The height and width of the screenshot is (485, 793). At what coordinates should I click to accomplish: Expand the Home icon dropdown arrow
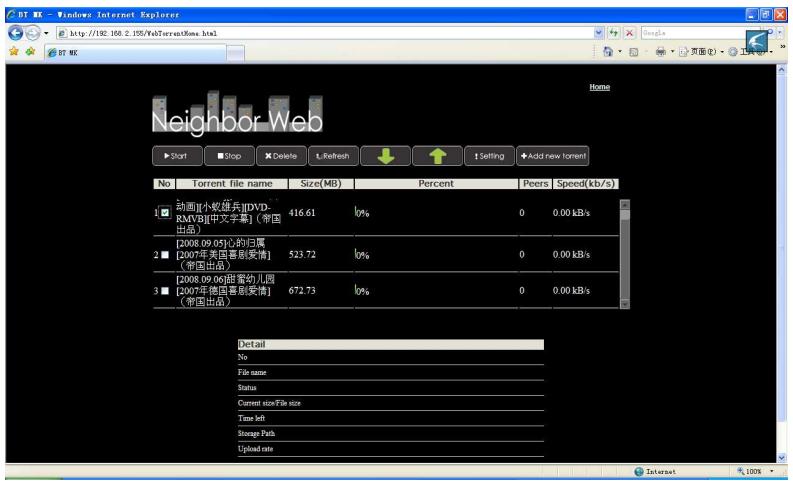[x=620, y=52]
